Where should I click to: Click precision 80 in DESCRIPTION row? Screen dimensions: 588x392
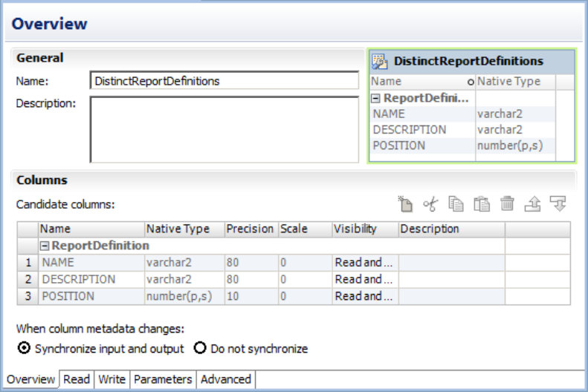tap(251, 279)
